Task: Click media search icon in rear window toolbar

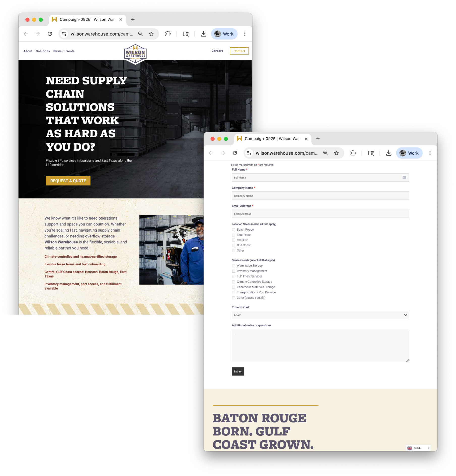Action: click(186, 34)
